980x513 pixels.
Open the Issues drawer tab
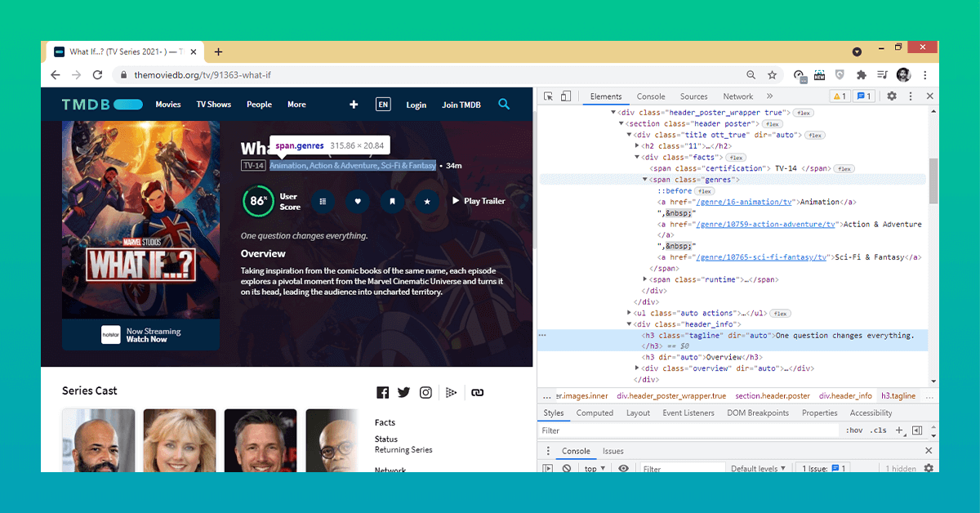(x=613, y=451)
